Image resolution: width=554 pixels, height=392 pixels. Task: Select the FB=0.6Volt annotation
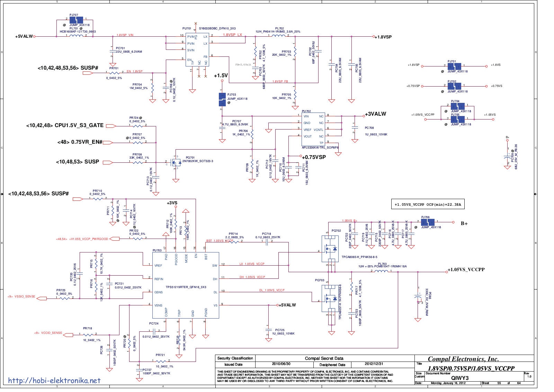pos(243,65)
